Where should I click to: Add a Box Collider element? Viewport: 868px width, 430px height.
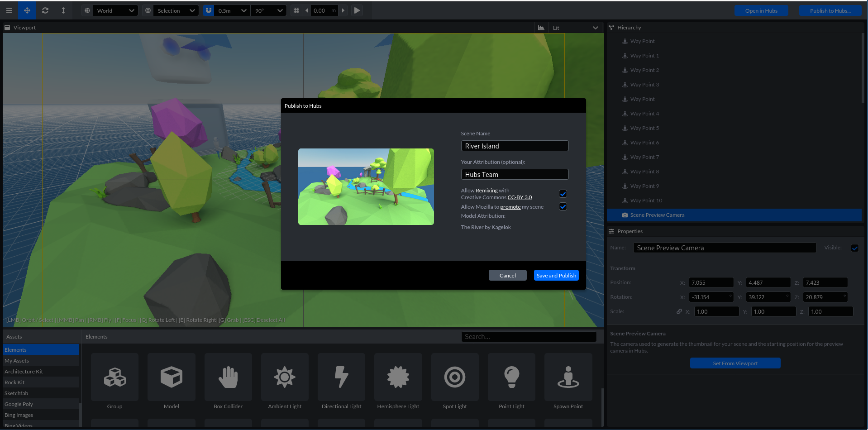click(228, 382)
